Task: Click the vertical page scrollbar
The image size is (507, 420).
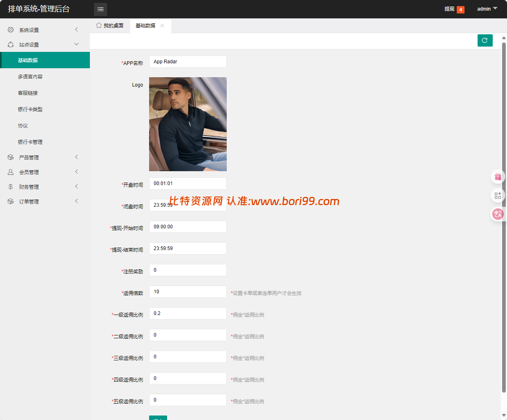Action: 504,217
